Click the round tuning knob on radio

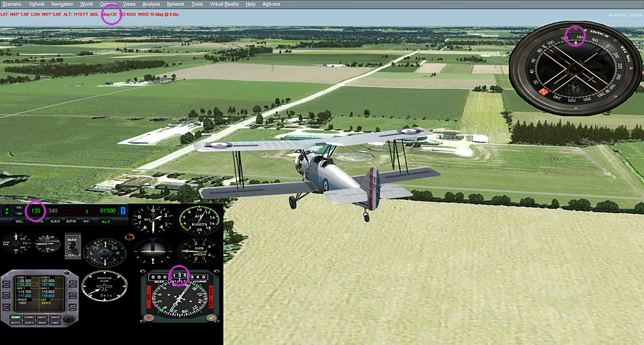[69, 320]
